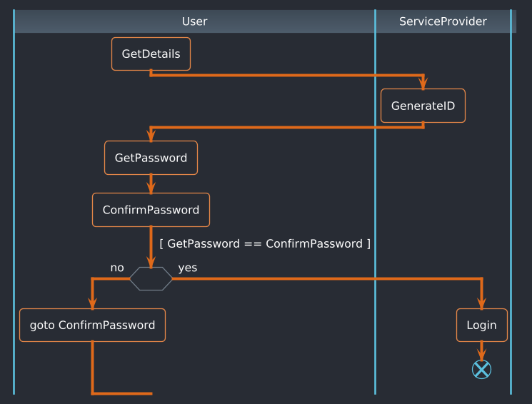Click the arrowhead pointing into Login
Image resolution: width=532 pixels, height=404 pixels.
[481, 303]
